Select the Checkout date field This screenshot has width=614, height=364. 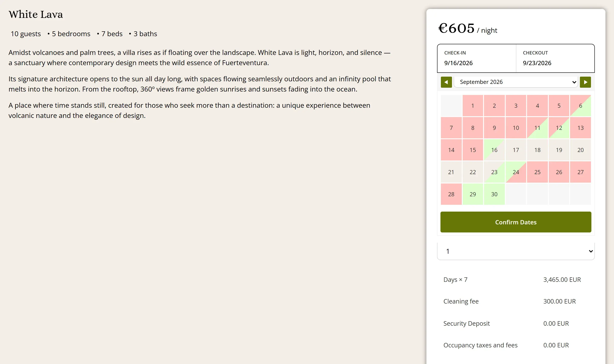point(555,58)
